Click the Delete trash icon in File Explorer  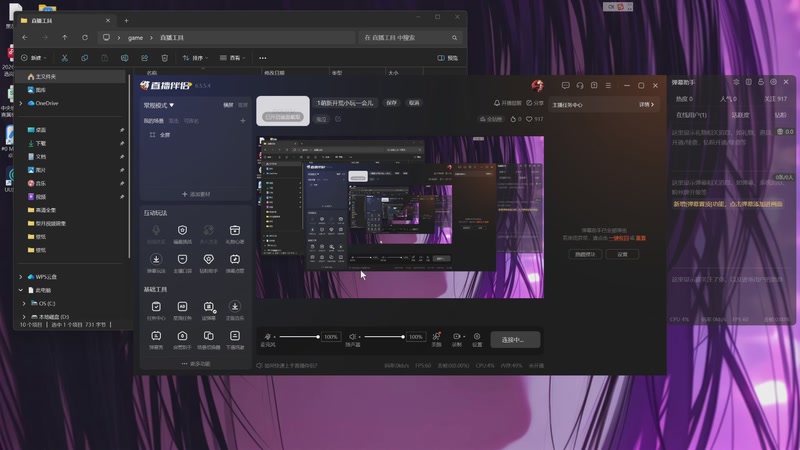point(164,58)
